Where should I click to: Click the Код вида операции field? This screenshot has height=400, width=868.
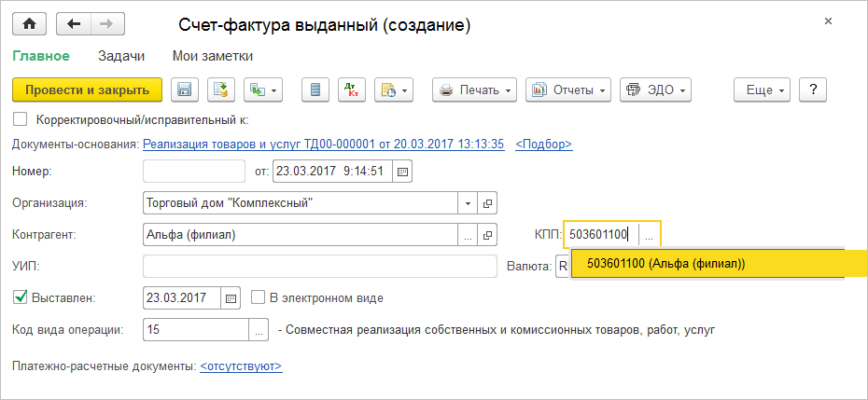(196, 330)
